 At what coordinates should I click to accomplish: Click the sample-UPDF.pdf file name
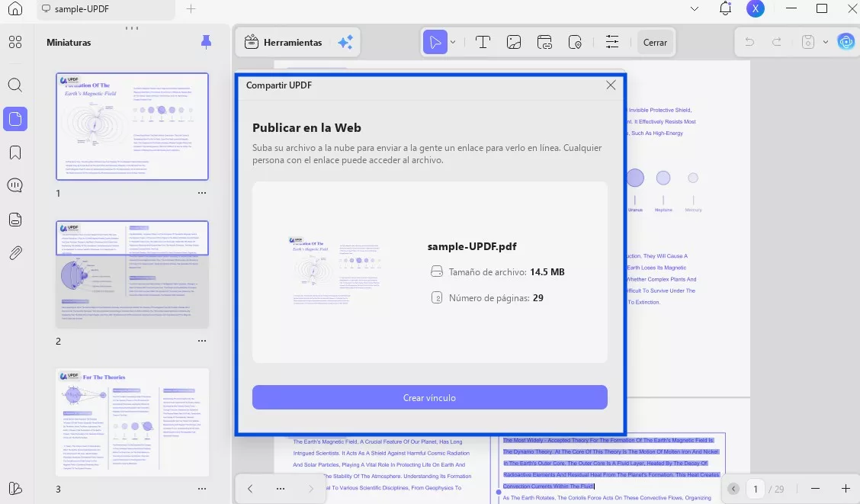pyautogui.click(x=472, y=247)
